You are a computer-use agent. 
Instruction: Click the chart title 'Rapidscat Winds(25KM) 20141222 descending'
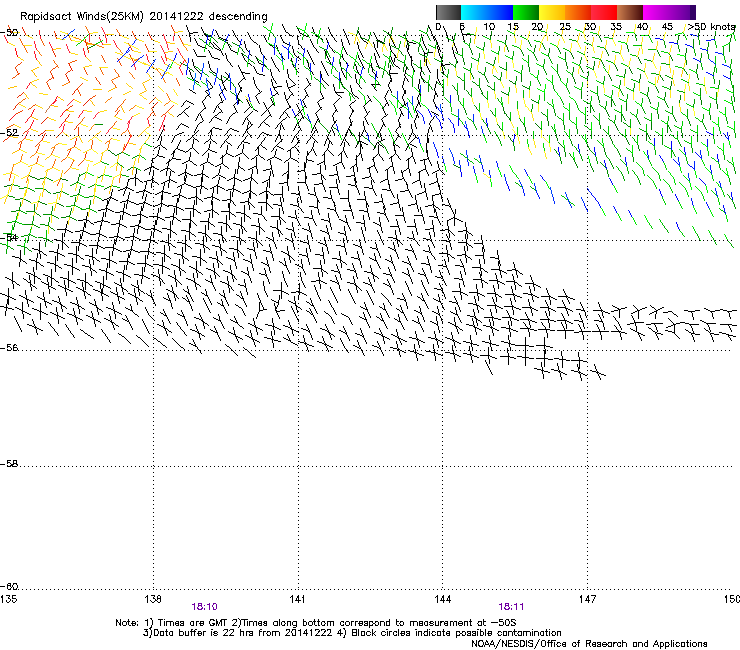(143, 16)
